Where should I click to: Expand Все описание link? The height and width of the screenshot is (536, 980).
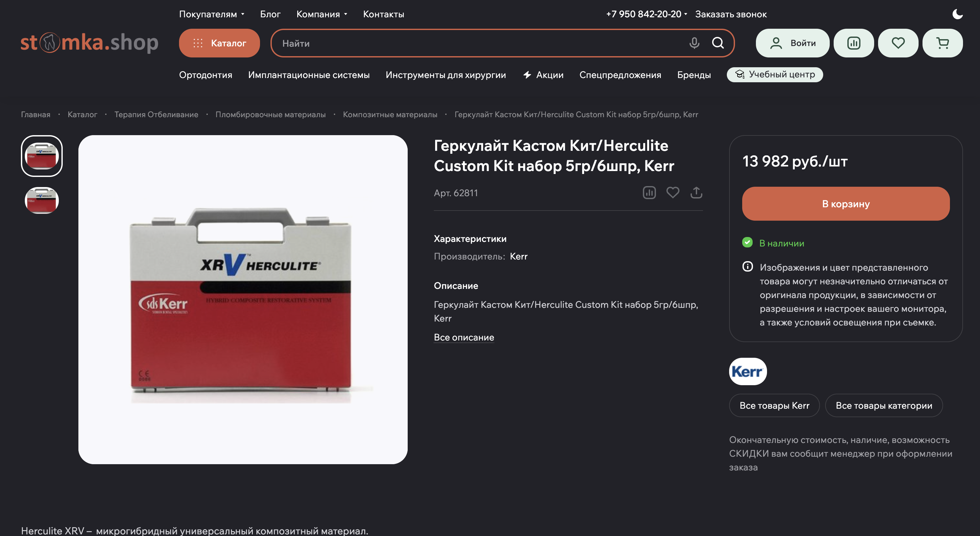464,337
